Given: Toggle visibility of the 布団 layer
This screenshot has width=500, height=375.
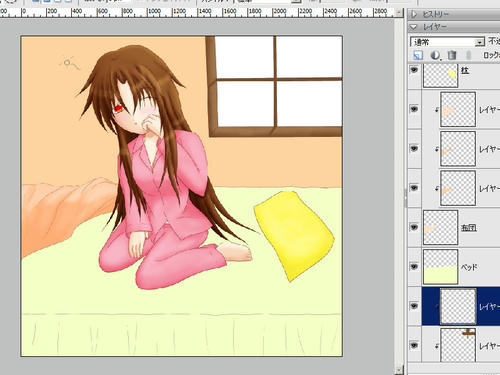Looking at the screenshot, I should (414, 227).
